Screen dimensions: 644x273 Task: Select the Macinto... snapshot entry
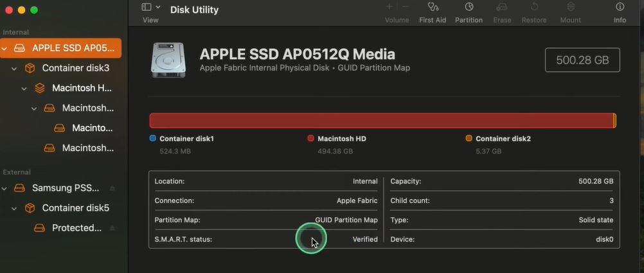92,128
